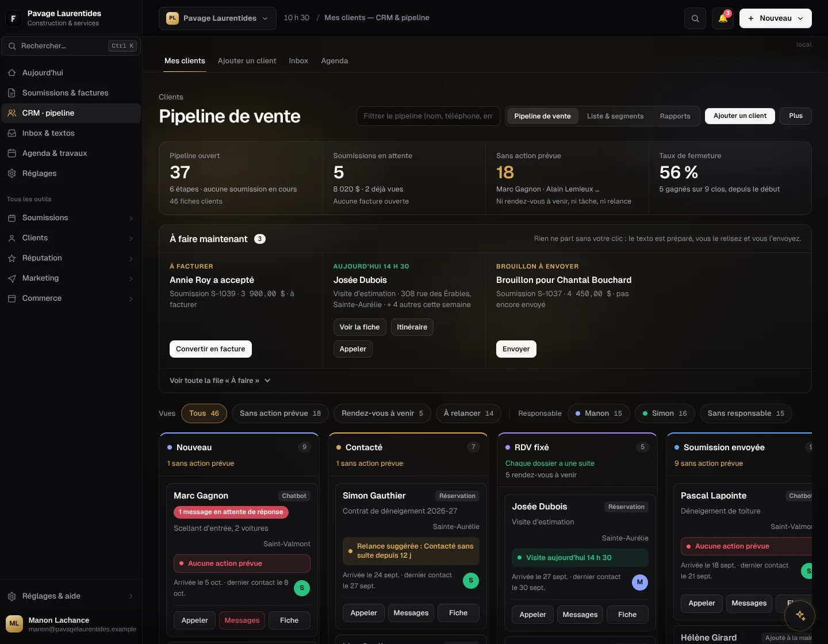Click the Marketing paper plane icon
This screenshot has width=828, height=644.
[11, 278]
